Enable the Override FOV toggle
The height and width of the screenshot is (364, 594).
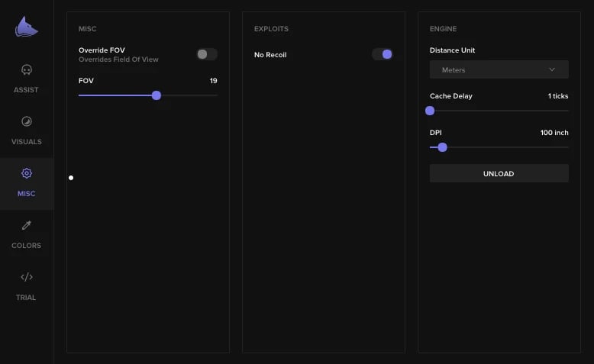point(207,54)
